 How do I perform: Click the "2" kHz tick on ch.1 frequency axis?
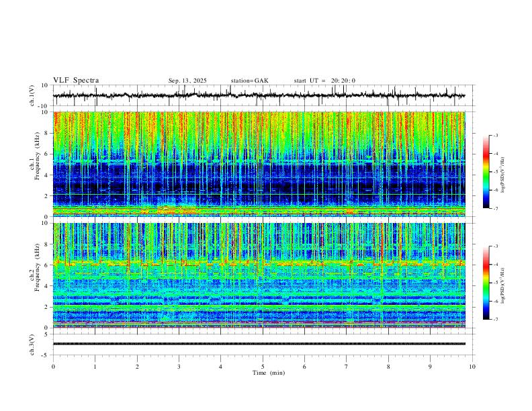(46, 195)
